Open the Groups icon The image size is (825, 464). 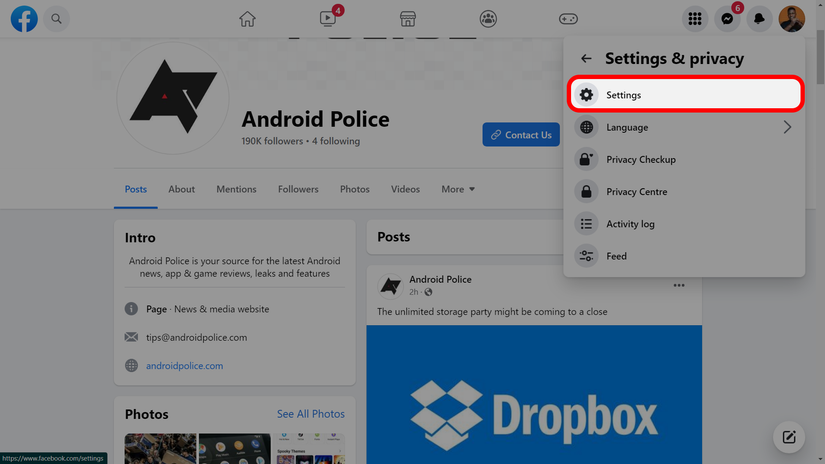[x=488, y=19]
